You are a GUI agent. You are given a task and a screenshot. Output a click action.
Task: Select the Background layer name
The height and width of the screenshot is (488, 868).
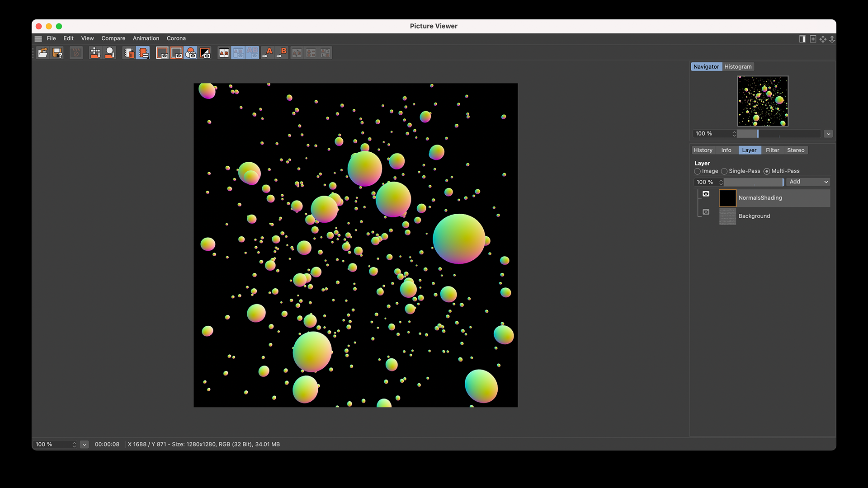(754, 216)
